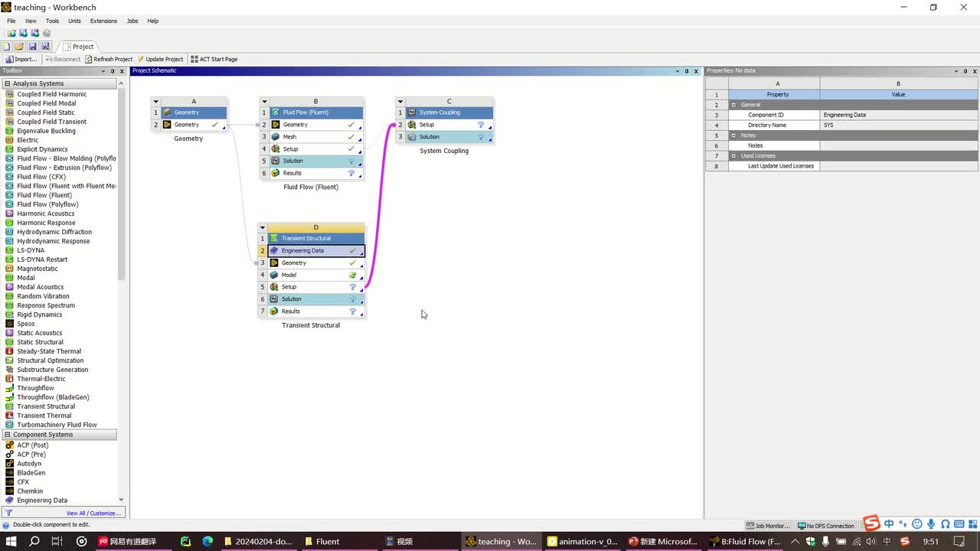Click the Save As toolbar icon

[x=45, y=47]
